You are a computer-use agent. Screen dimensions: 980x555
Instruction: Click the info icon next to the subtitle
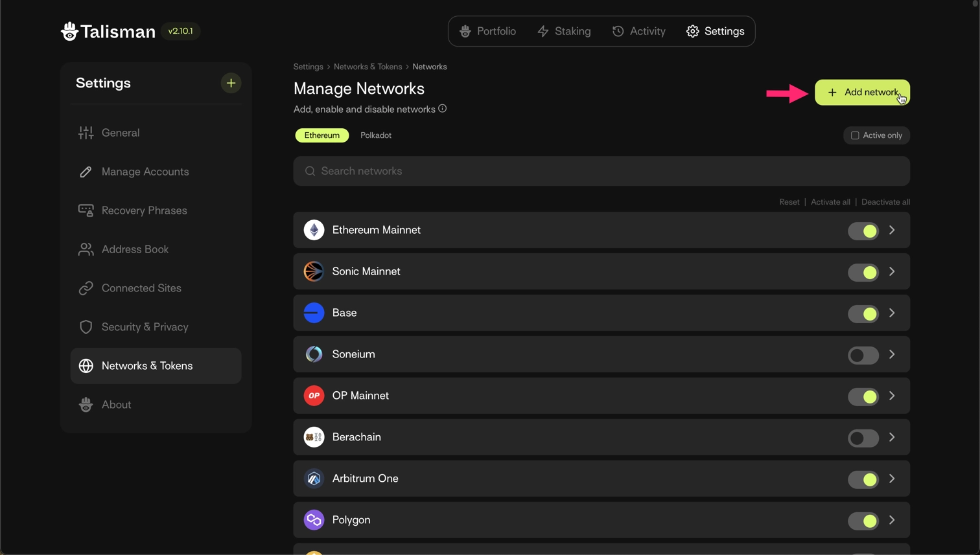point(442,109)
